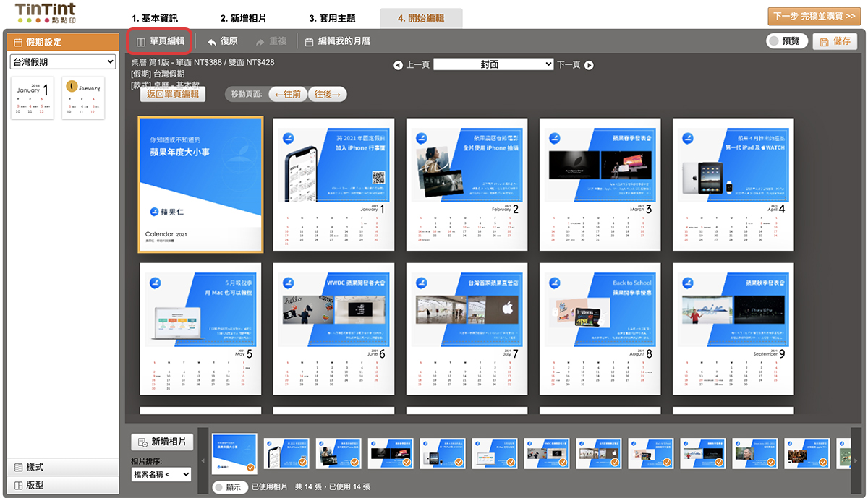Select the January 1 page thumbnail
The height and width of the screenshot is (498, 868).
(333, 185)
